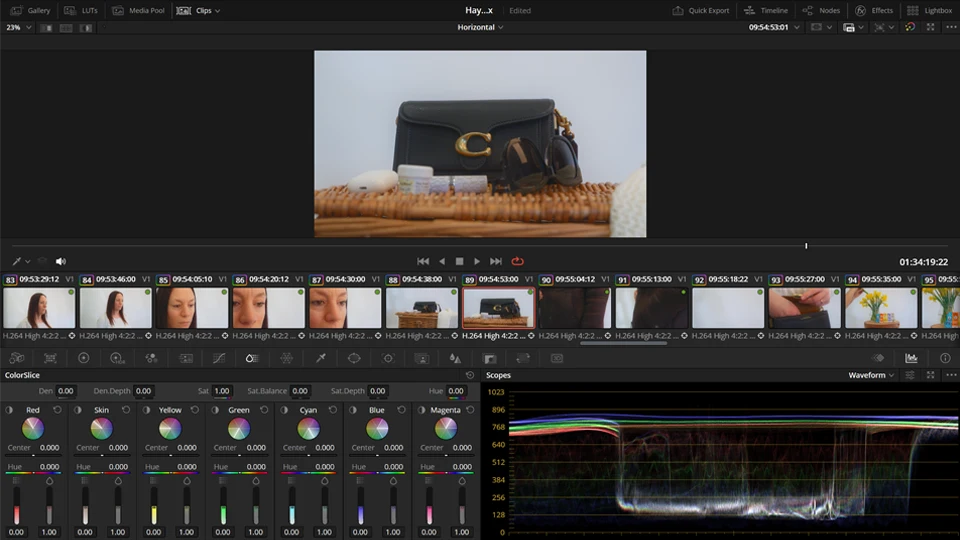Screen dimensions: 960x540
Task: Play the clip forward
Action: 477,261
